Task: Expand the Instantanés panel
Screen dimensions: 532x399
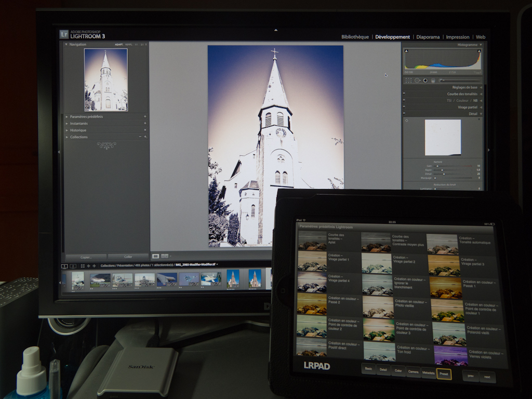Action: pyautogui.click(x=66, y=123)
